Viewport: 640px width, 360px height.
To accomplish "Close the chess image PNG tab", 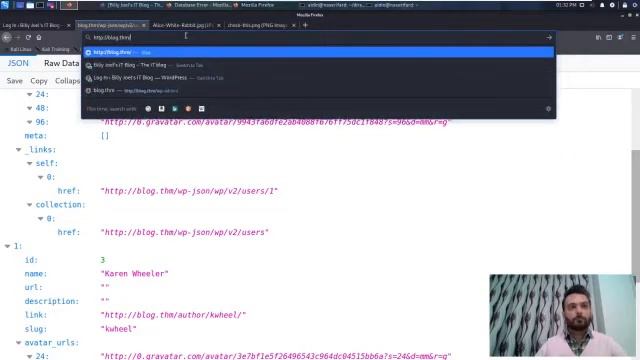I will point(293,25).
